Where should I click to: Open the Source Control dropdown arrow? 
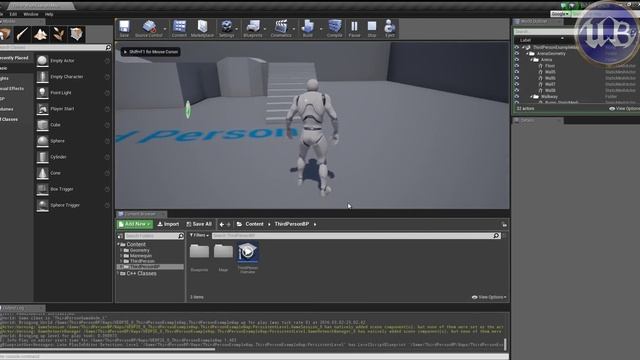165,29
